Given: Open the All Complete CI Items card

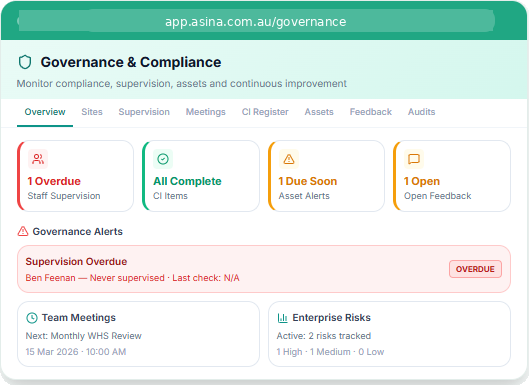Looking at the screenshot, I should click(x=201, y=176).
